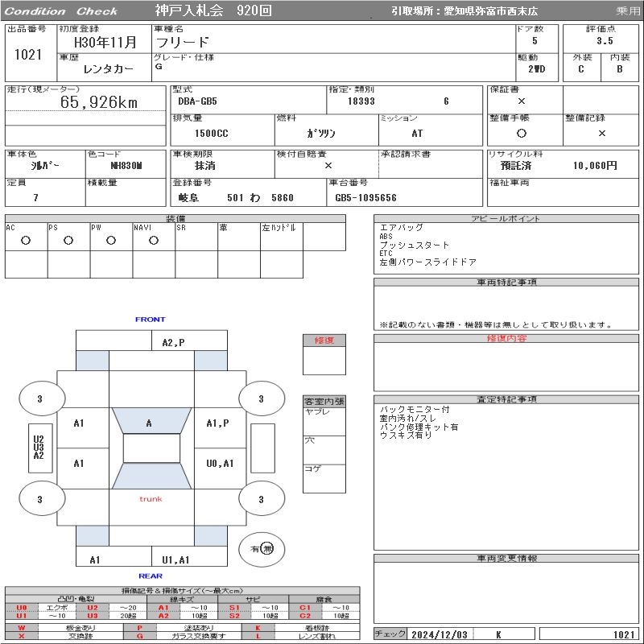Viewport: 644px width, 644px height.
Task: Click A1,P damage code on diagram
Action: pos(217,423)
